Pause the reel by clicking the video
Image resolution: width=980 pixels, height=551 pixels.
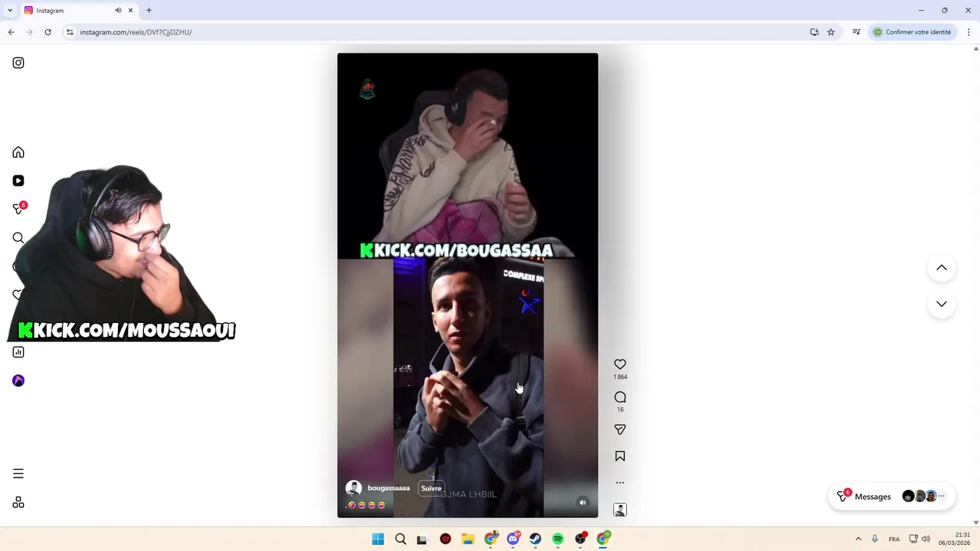[x=467, y=285]
